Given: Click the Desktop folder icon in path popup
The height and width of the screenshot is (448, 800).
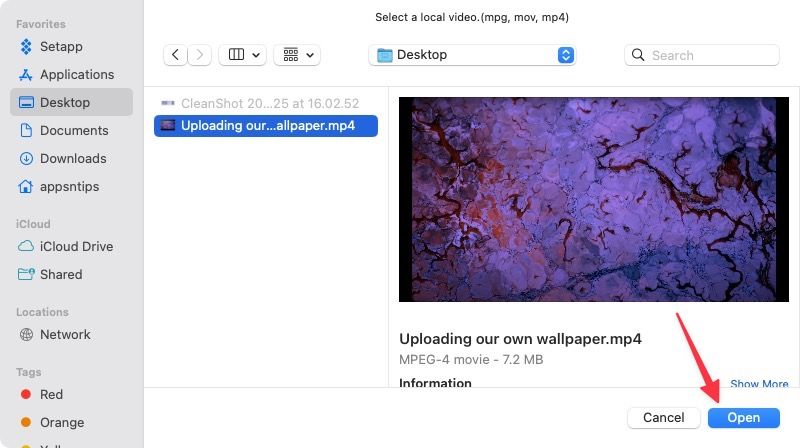Looking at the screenshot, I should click(384, 55).
